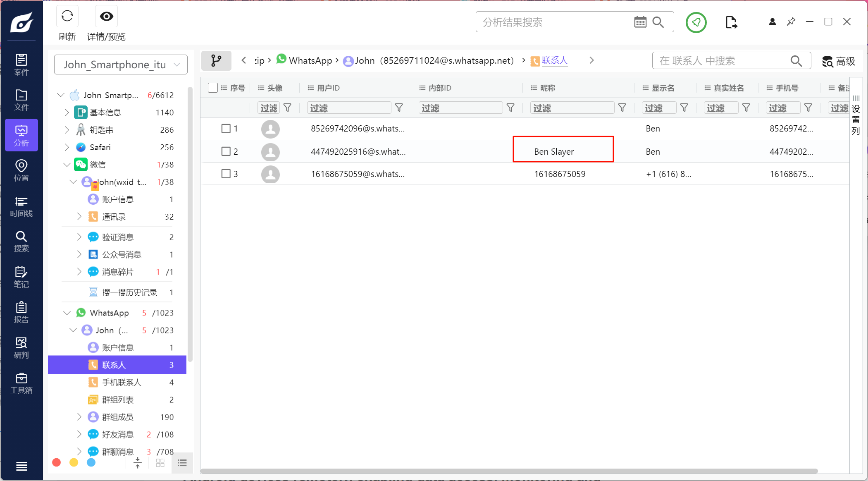Click export file icon in title bar

pyautogui.click(x=731, y=22)
